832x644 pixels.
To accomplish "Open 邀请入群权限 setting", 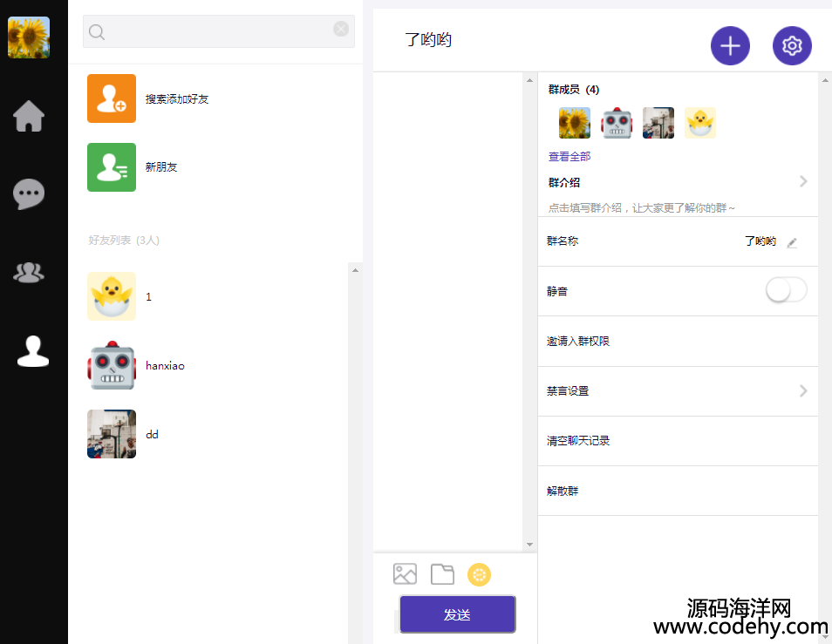I will [x=678, y=342].
